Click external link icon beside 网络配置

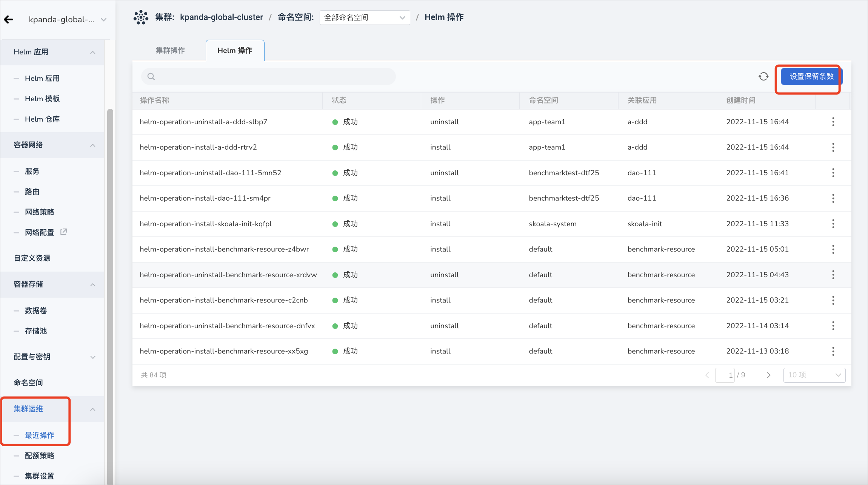point(64,232)
